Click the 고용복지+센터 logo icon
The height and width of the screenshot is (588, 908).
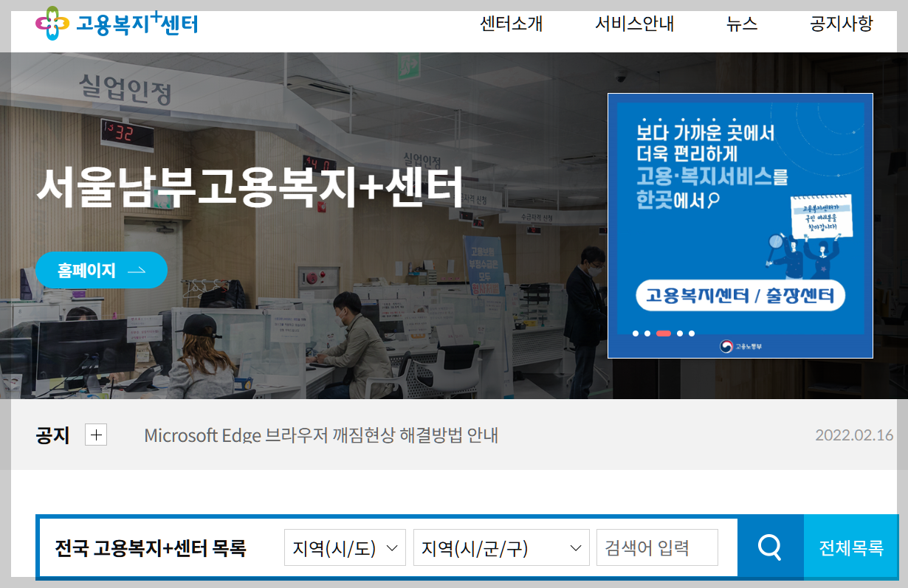[51, 23]
